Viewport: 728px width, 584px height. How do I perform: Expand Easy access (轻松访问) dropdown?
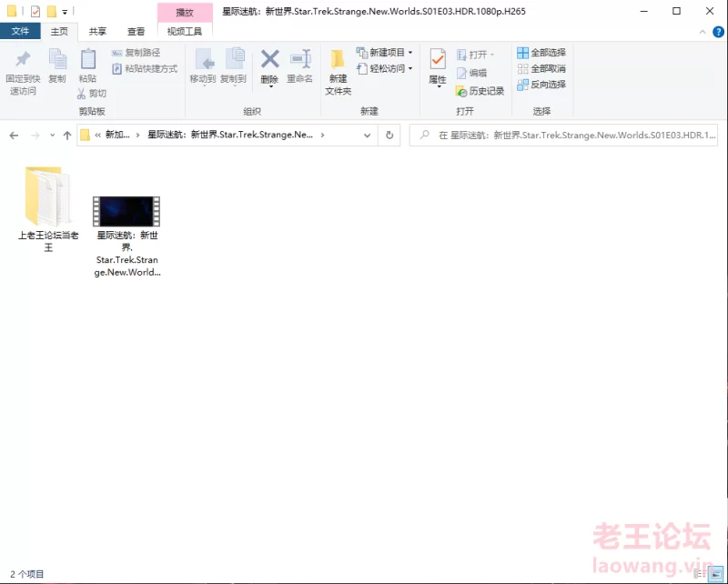pos(384,69)
